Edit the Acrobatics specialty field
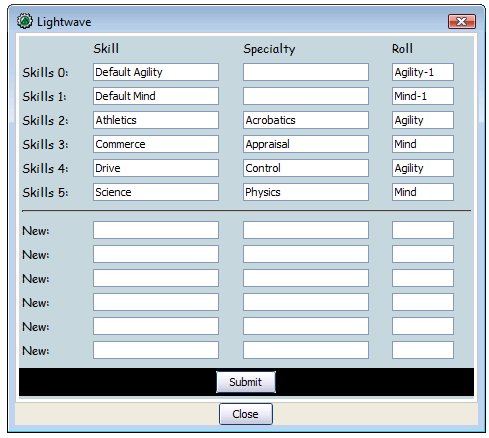 coord(306,120)
